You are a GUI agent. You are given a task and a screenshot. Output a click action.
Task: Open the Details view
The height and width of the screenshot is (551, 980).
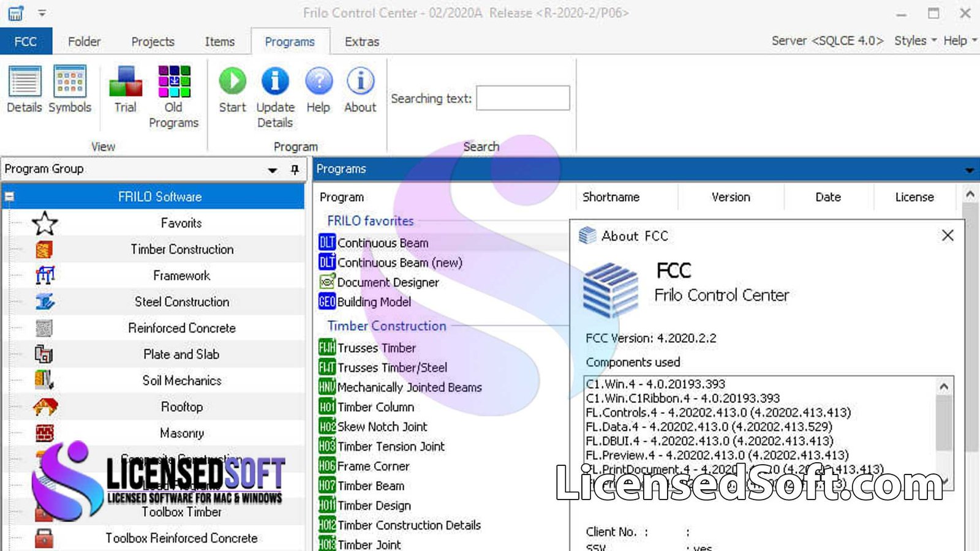tap(24, 89)
